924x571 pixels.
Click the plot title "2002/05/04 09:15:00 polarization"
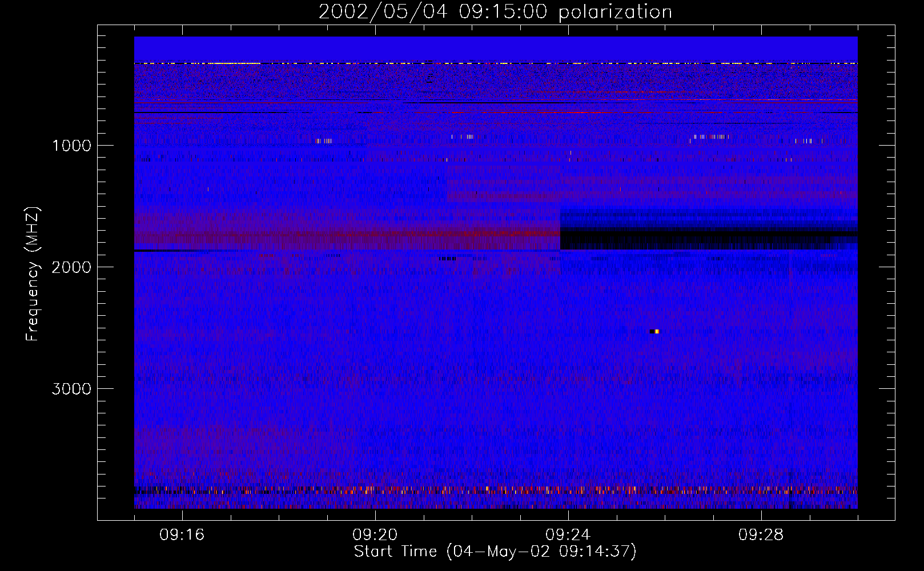tap(495, 12)
